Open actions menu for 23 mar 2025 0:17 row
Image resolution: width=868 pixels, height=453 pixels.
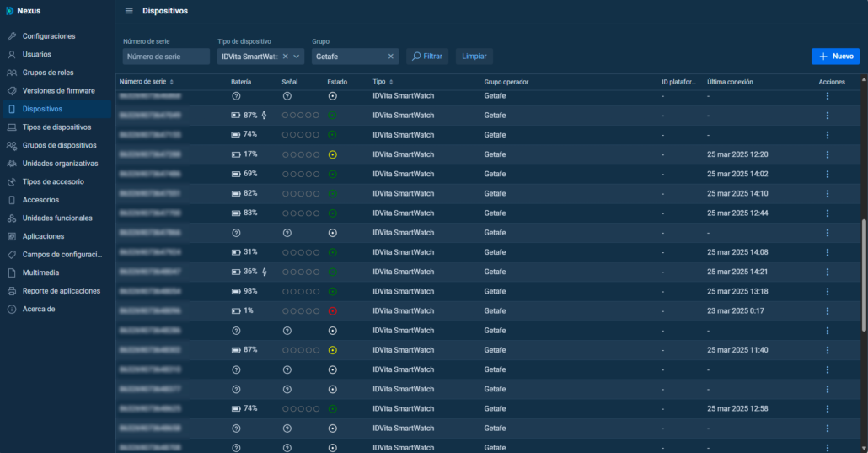pos(827,310)
